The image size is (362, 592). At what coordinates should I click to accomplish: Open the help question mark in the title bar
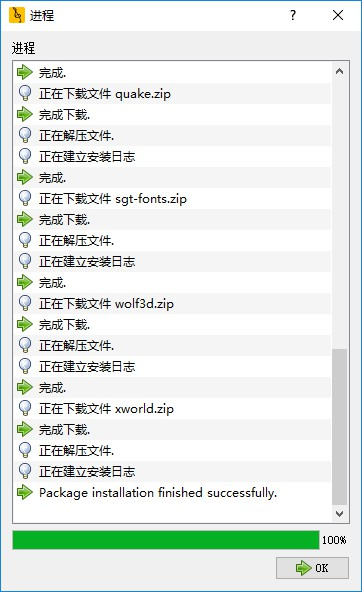293,15
